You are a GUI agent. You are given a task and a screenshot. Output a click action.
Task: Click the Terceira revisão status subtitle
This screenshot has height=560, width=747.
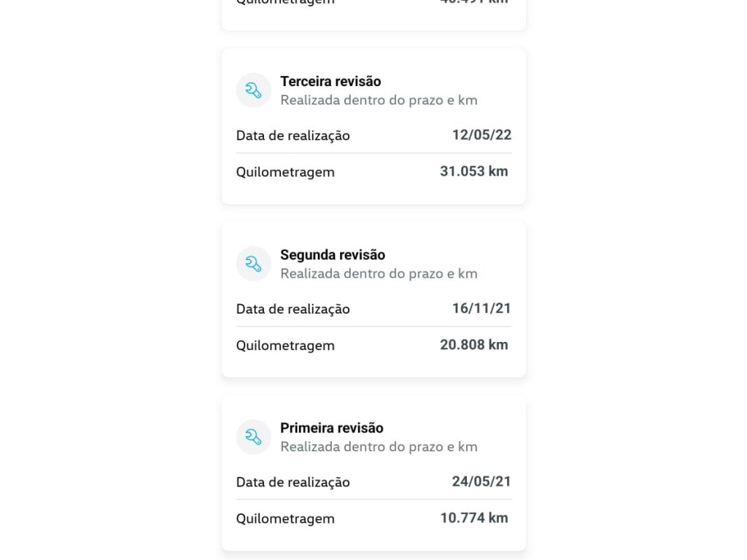point(379,101)
